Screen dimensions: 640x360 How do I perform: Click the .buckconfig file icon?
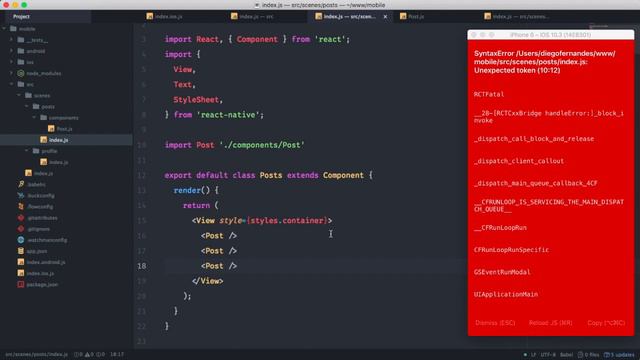click(x=21, y=196)
